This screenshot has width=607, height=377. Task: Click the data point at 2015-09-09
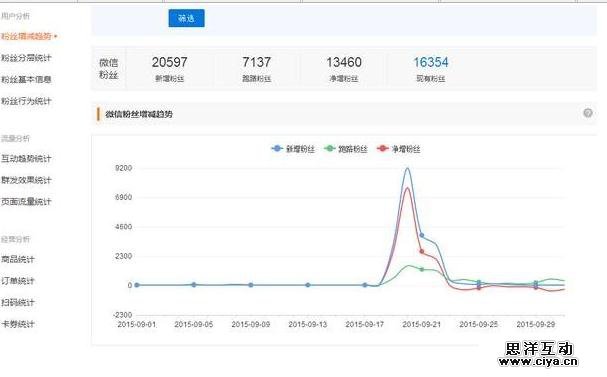pos(251,285)
